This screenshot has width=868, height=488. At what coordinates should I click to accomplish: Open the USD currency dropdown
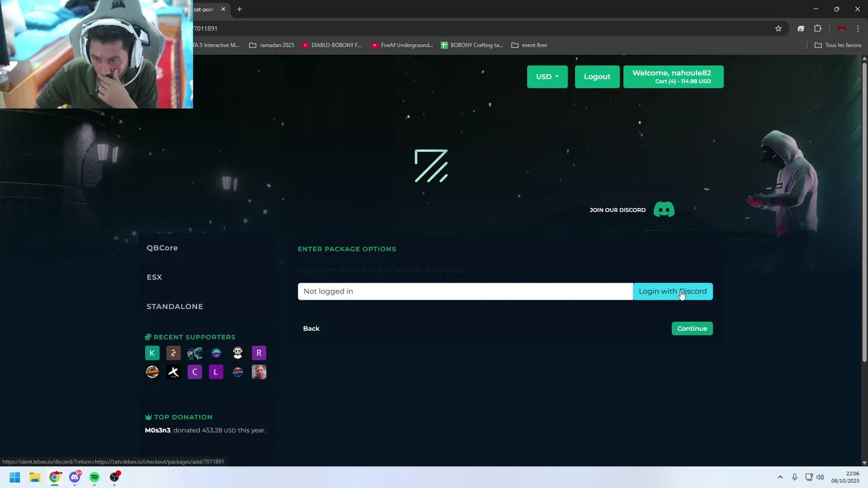coord(547,77)
